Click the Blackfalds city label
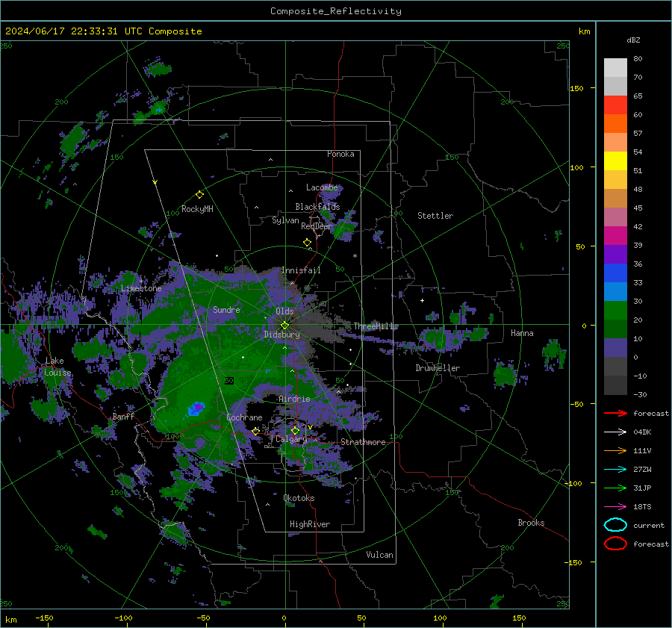Screen dimensions: 672x628 (317, 207)
